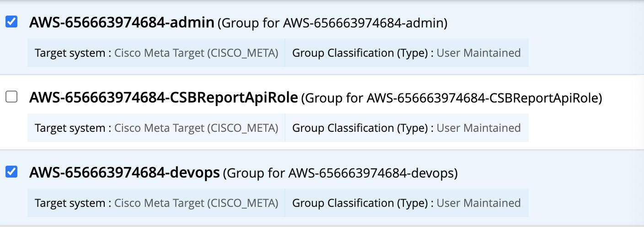The height and width of the screenshot is (227, 644).
Task: Click 'Group Classification (Type) :' label in devops row
Action: pyautogui.click(x=363, y=203)
